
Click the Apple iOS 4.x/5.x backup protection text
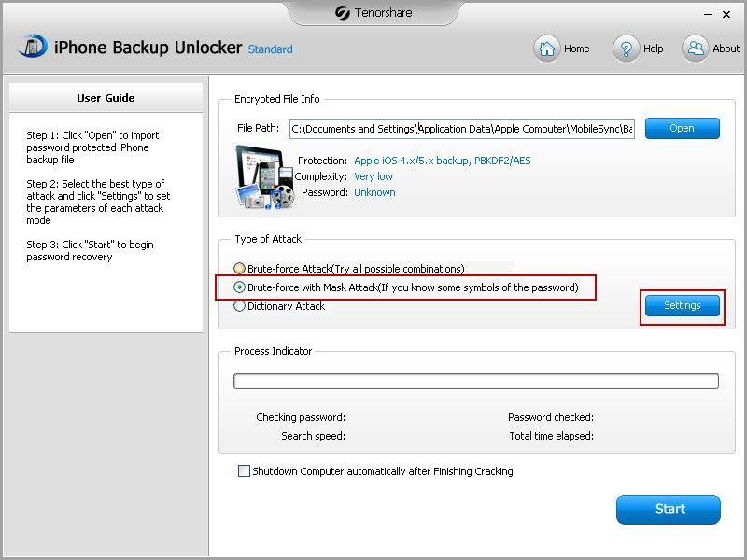[x=442, y=161]
